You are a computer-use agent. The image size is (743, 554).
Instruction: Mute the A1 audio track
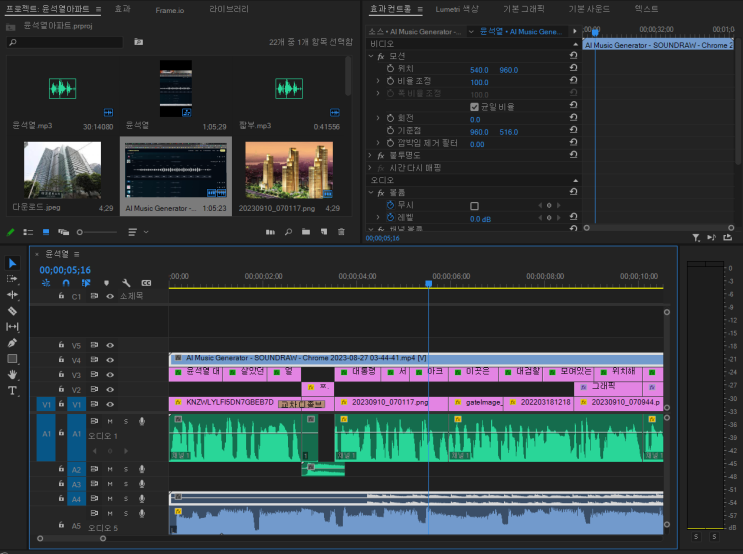[109, 421]
